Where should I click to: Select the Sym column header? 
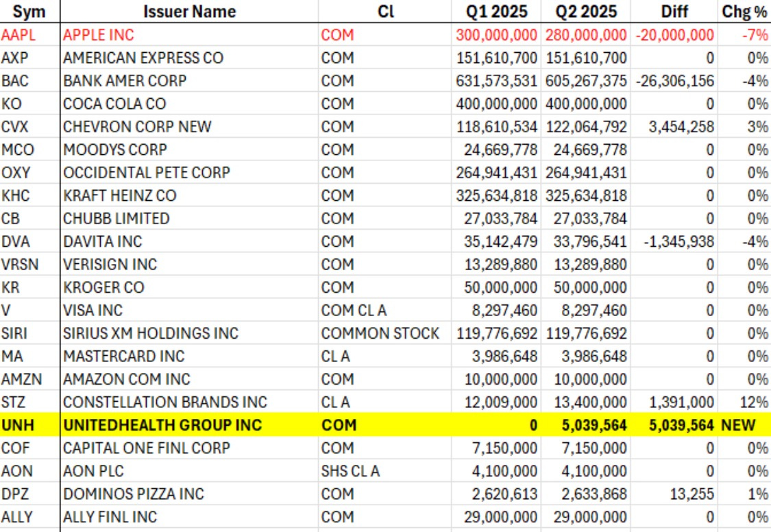coord(29,11)
